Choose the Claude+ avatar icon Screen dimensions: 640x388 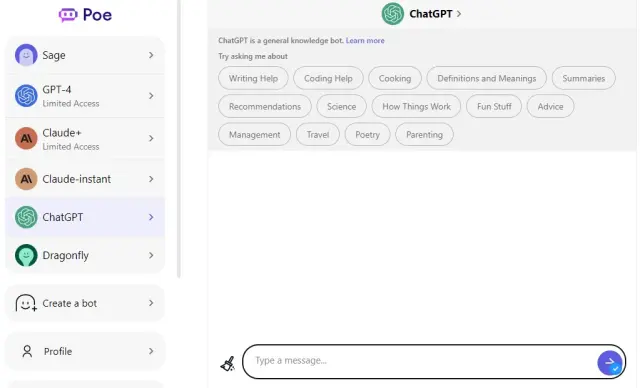coord(26,138)
